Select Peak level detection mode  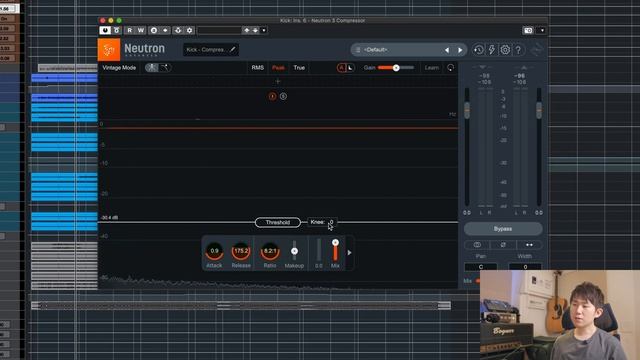(278, 68)
